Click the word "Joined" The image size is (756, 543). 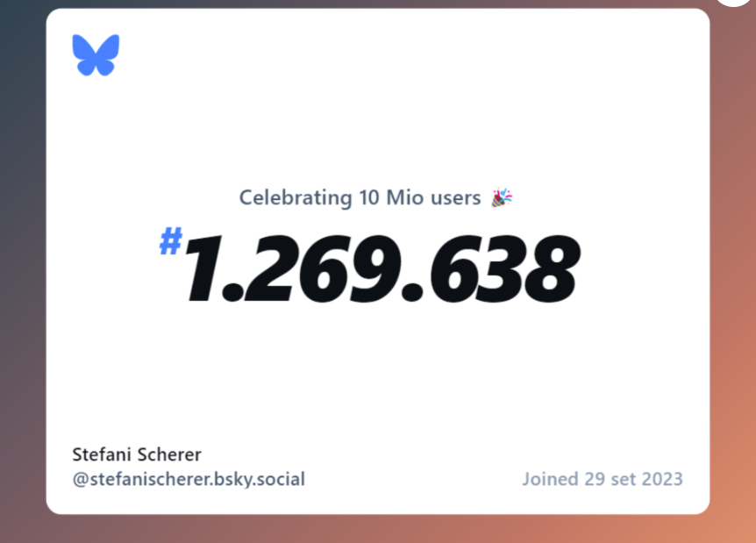tap(549, 479)
